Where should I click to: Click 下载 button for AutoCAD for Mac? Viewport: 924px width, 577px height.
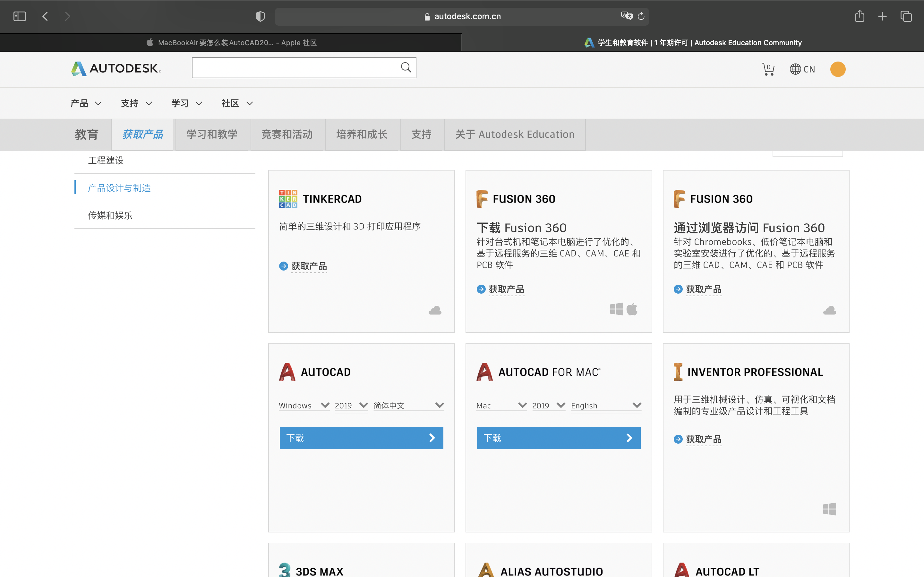click(x=558, y=438)
